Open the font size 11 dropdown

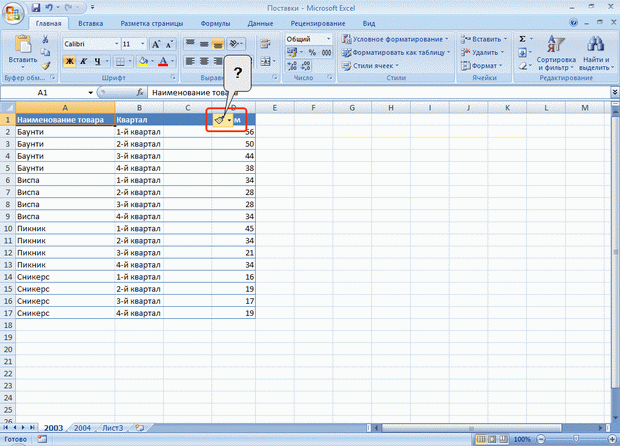[x=142, y=44]
